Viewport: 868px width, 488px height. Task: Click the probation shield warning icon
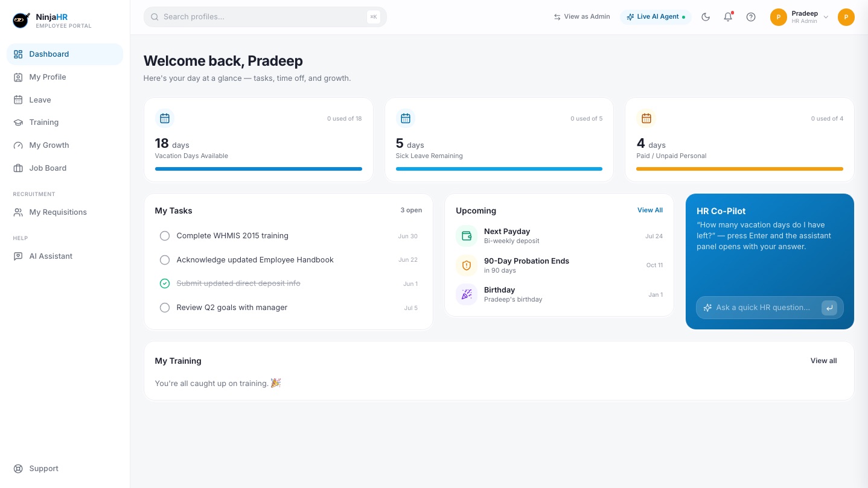(467, 265)
